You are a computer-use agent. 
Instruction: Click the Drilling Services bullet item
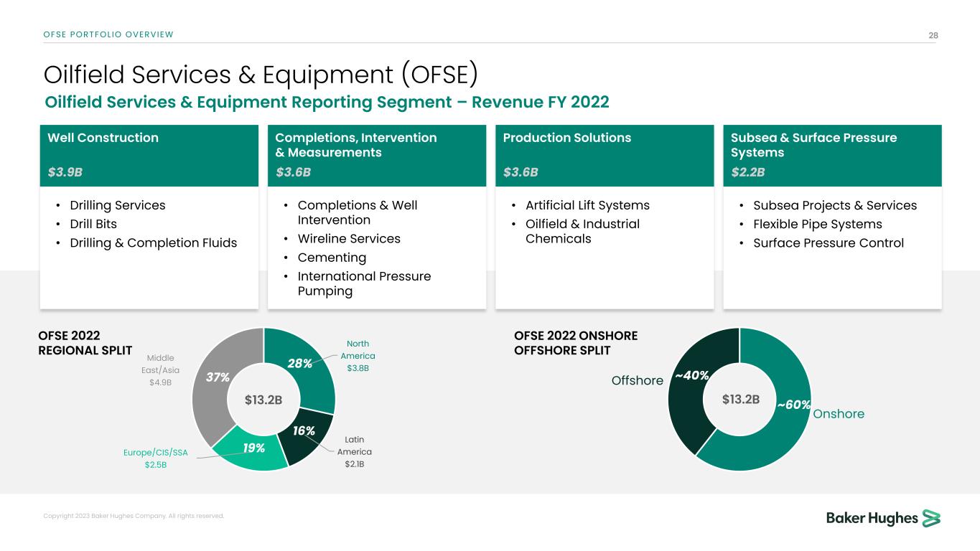tap(117, 205)
